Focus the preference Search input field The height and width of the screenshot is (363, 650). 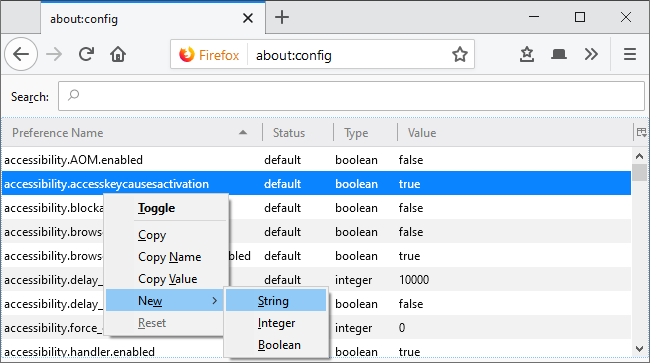[351, 96]
